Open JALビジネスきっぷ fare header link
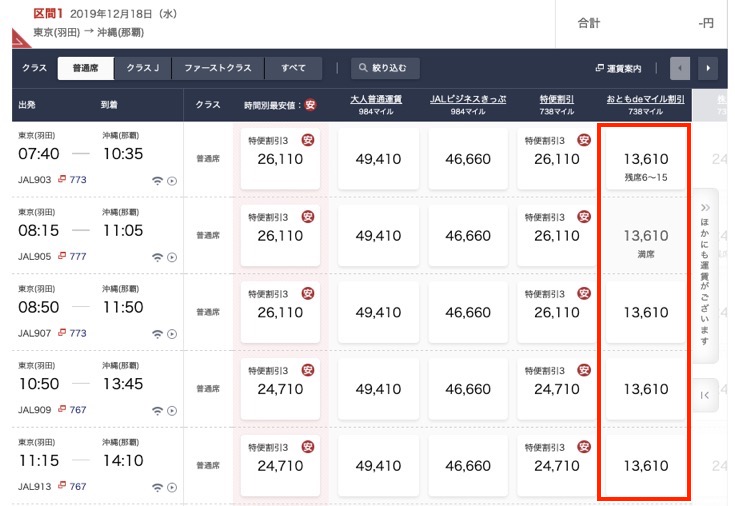This screenshot has width=735, height=506. pyautogui.click(x=468, y=99)
